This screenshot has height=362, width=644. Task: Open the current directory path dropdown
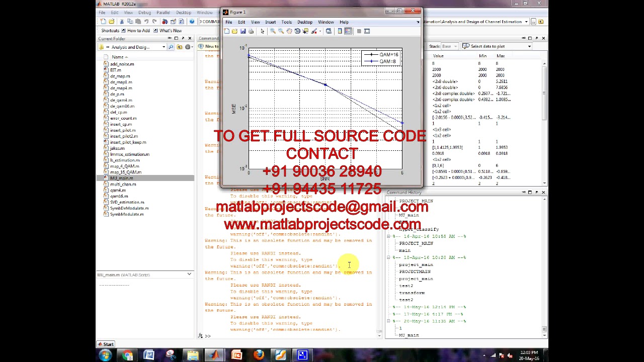[526, 22]
